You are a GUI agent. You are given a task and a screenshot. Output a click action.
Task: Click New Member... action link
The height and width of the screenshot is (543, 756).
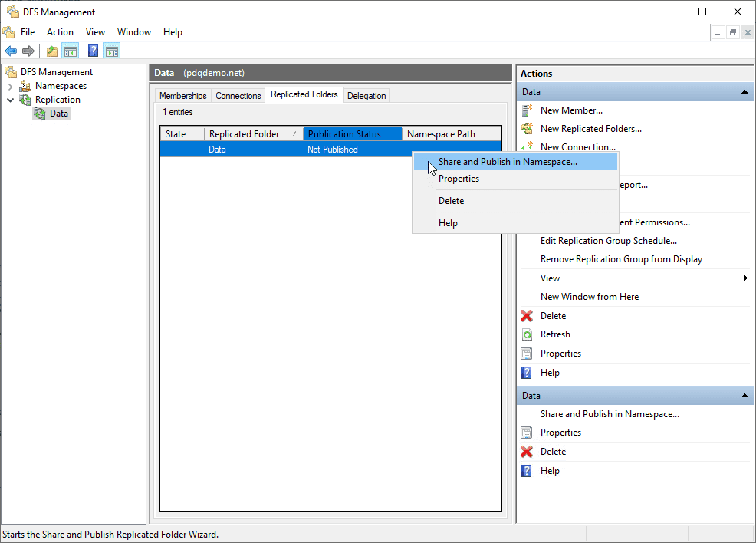(571, 110)
